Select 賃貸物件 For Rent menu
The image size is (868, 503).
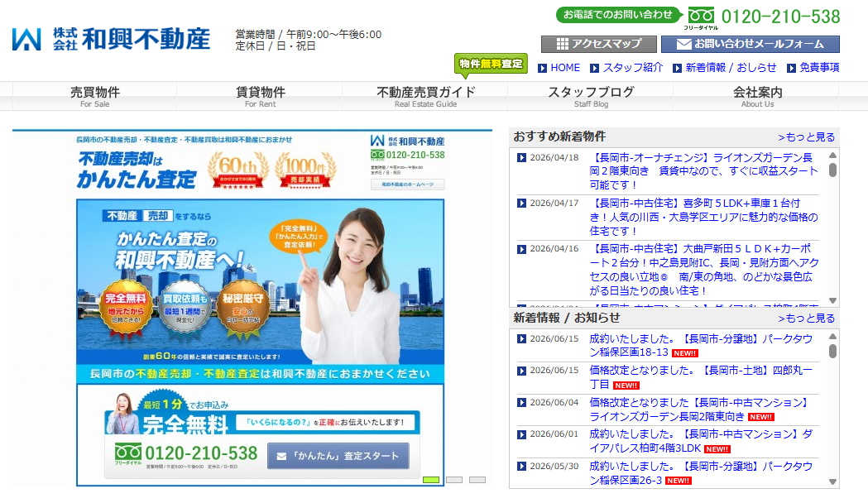(x=260, y=96)
